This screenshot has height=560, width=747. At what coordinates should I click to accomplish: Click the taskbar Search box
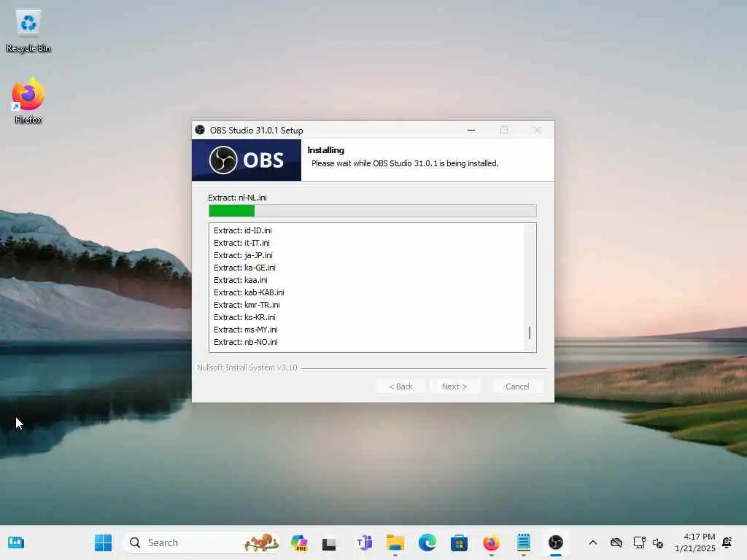[201, 542]
